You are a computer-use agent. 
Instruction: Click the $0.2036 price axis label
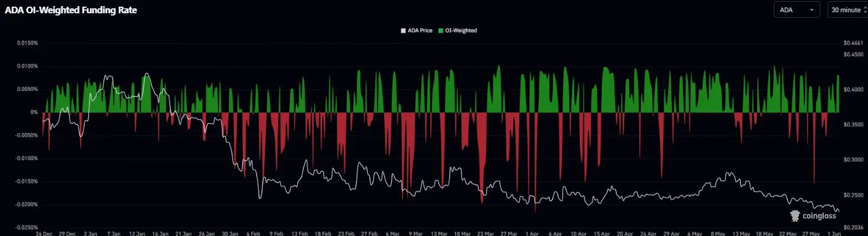click(854, 227)
